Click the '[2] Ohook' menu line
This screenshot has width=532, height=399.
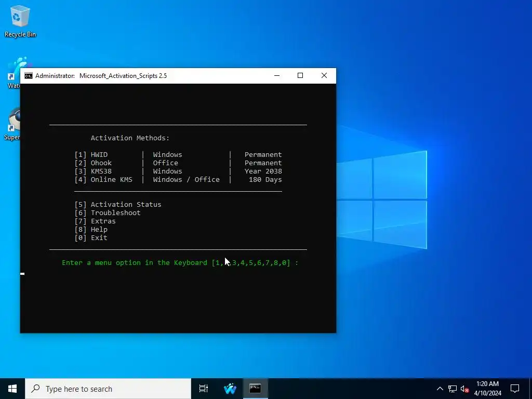tap(178, 163)
